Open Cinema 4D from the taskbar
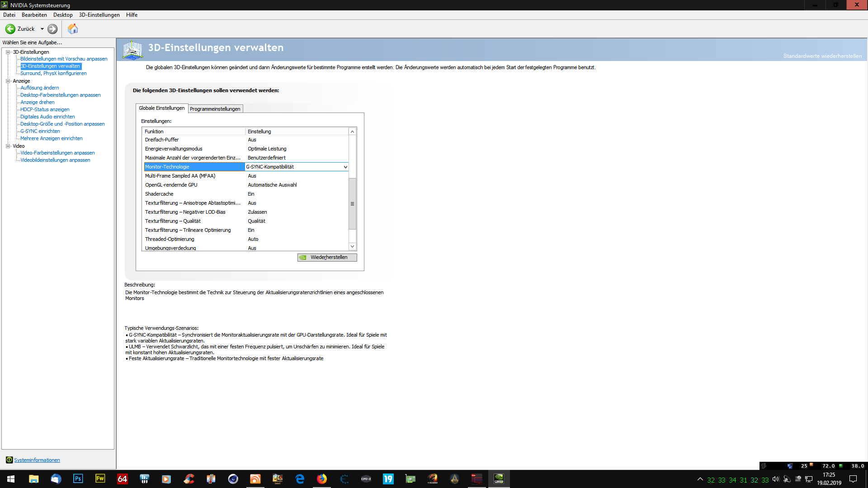The image size is (868, 488). click(233, 479)
